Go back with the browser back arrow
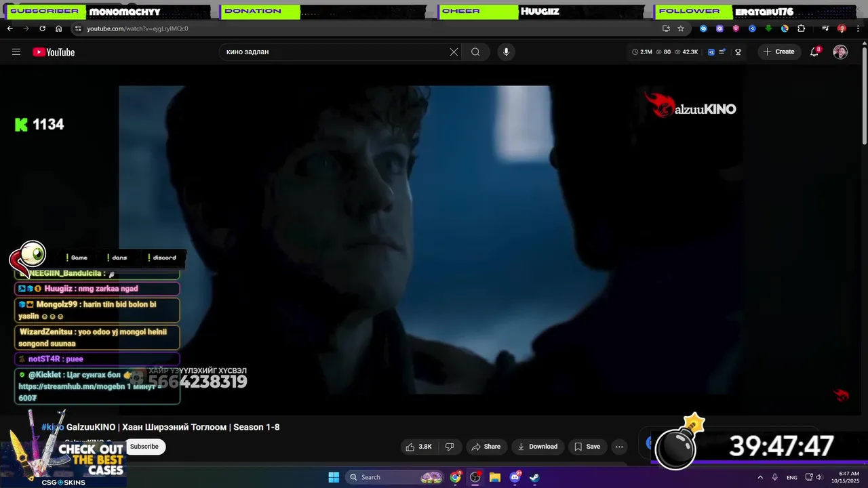868x488 pixels. click(x=9, y=28)
